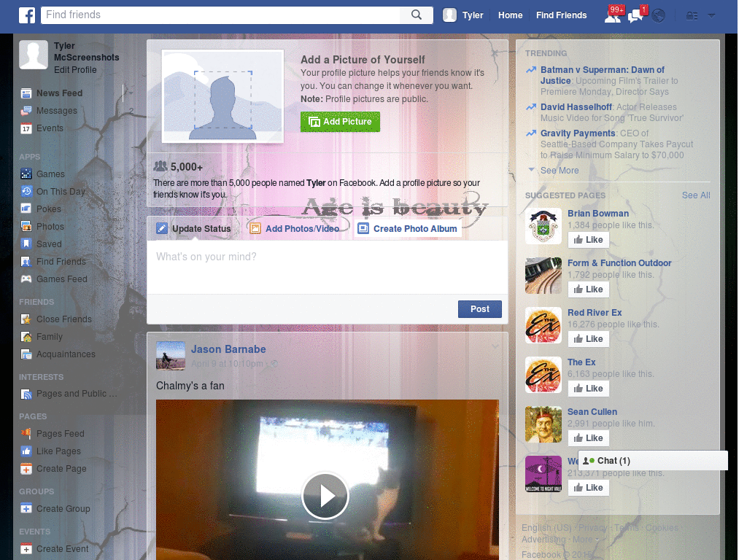Screen dimensions: 747x560
Task: Open Tyler profile in top bar
Action: click(x=463, y=15)
